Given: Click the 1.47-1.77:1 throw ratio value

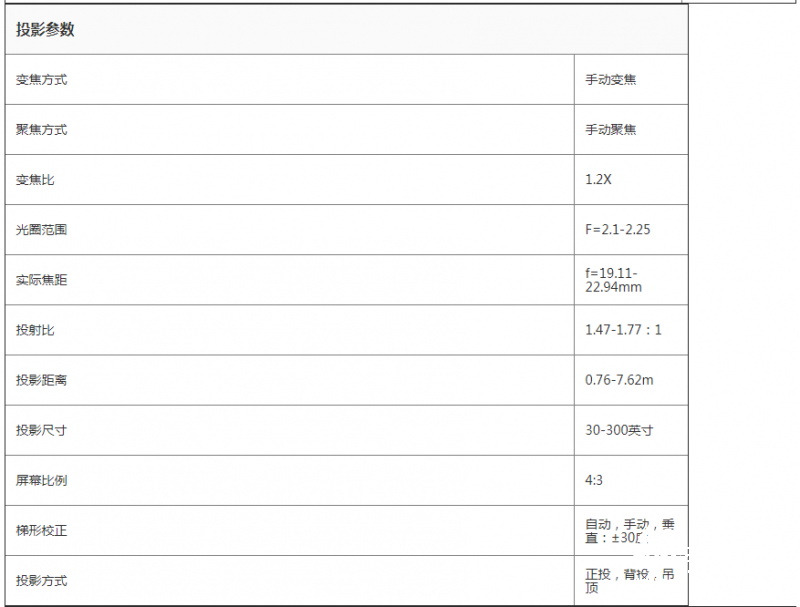Looking at the screenshot, I should pyautogui.click(x=623, y=330).
